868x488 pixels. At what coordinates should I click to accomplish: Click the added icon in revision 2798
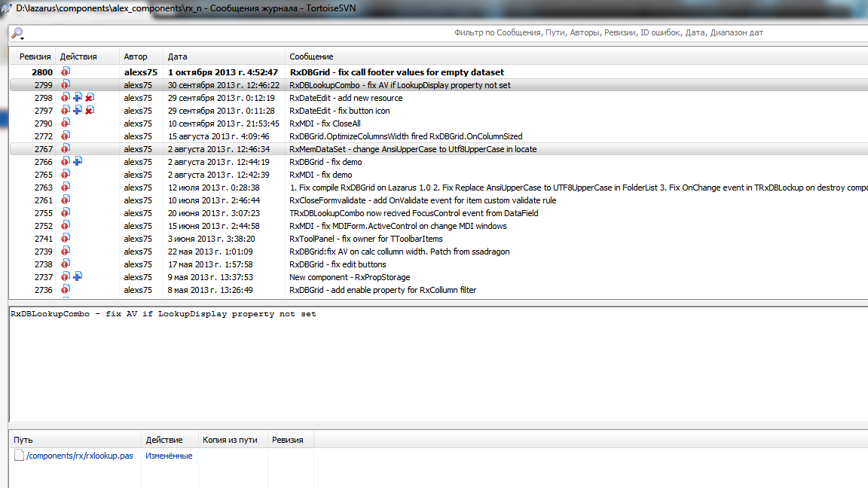pyautogui.click(x=78, y=98)
